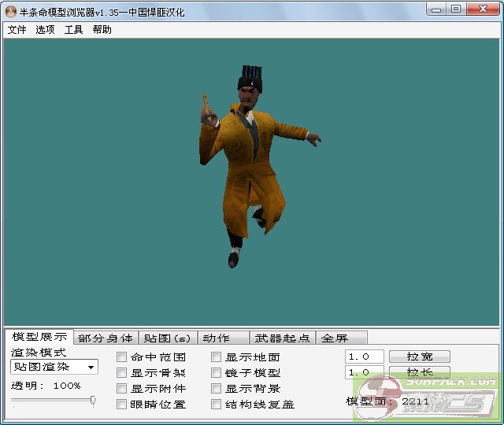Image resolution: width=504 pixels, height=425 pixels.
Task: Toggle the 镜子模型 checkbox
Action: click(x=217, y=373)
